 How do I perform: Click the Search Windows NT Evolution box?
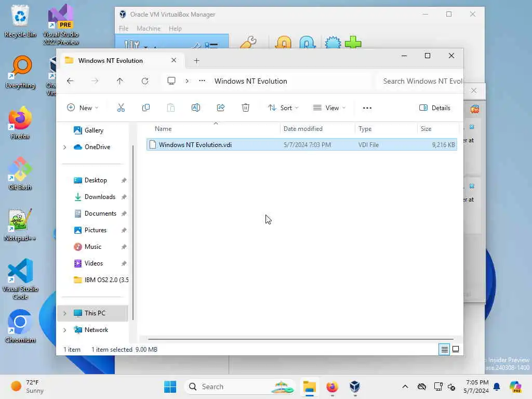coord(420,81)
